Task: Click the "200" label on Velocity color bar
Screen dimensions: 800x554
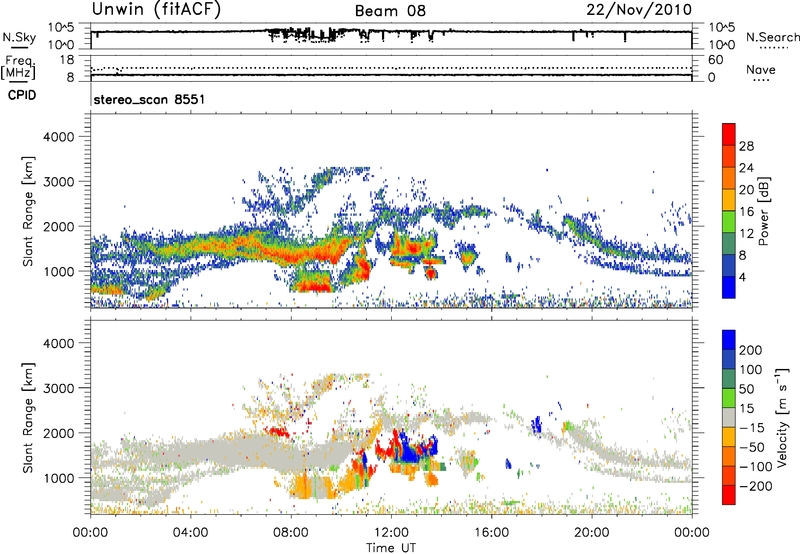Action: point(751,350)
